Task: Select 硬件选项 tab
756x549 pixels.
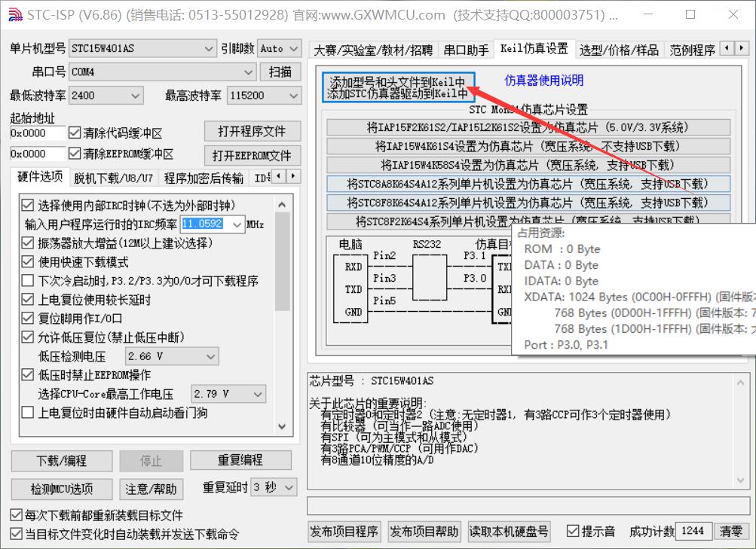Action: [x=40, y=176]
